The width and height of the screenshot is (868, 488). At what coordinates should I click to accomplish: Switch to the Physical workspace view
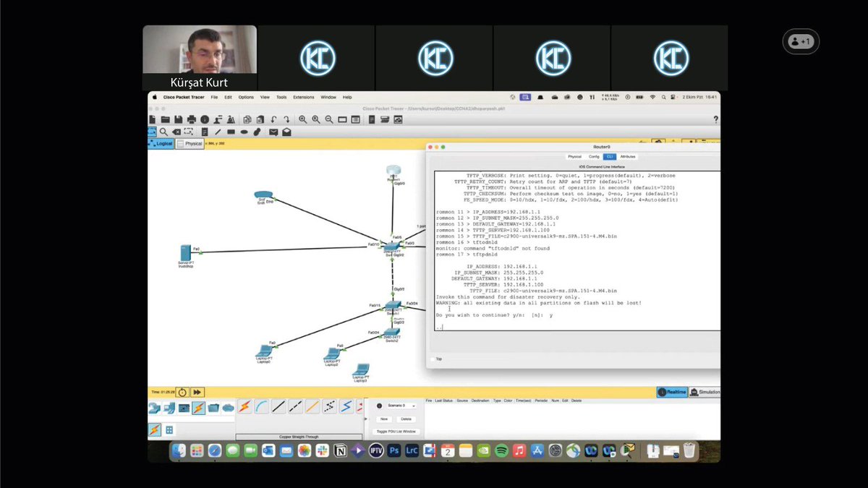190,143
